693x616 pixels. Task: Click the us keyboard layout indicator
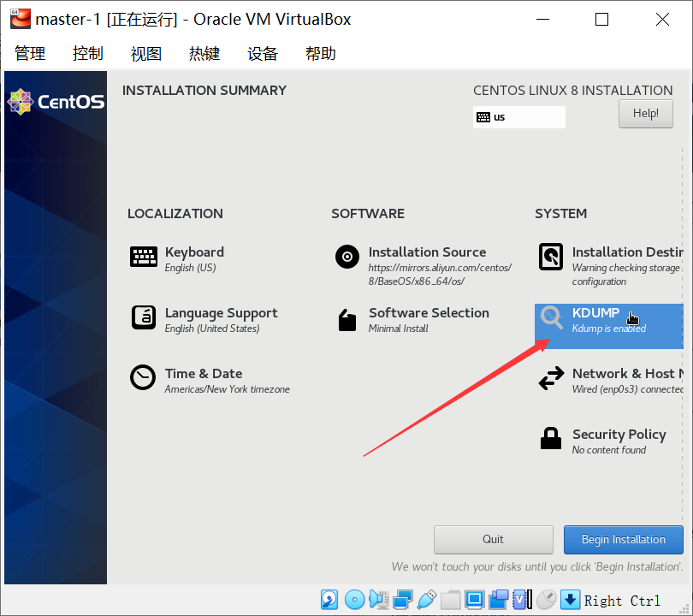[518, 117]
